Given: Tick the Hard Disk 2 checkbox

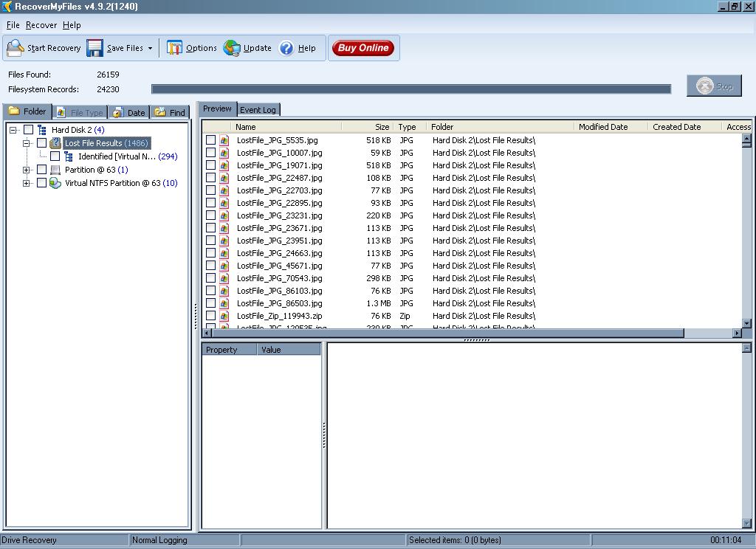Looking at the screenshot, I should click(x=29, y=130).
